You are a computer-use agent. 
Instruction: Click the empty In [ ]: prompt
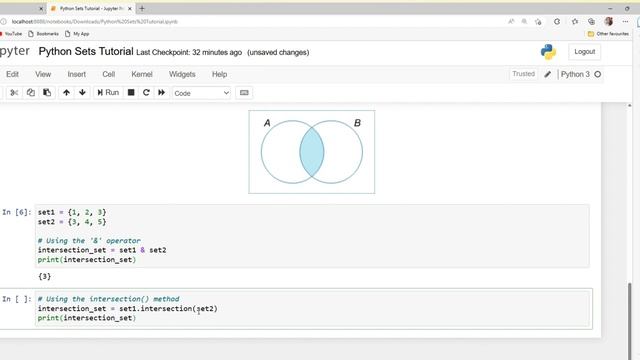(x=17, y=299)
